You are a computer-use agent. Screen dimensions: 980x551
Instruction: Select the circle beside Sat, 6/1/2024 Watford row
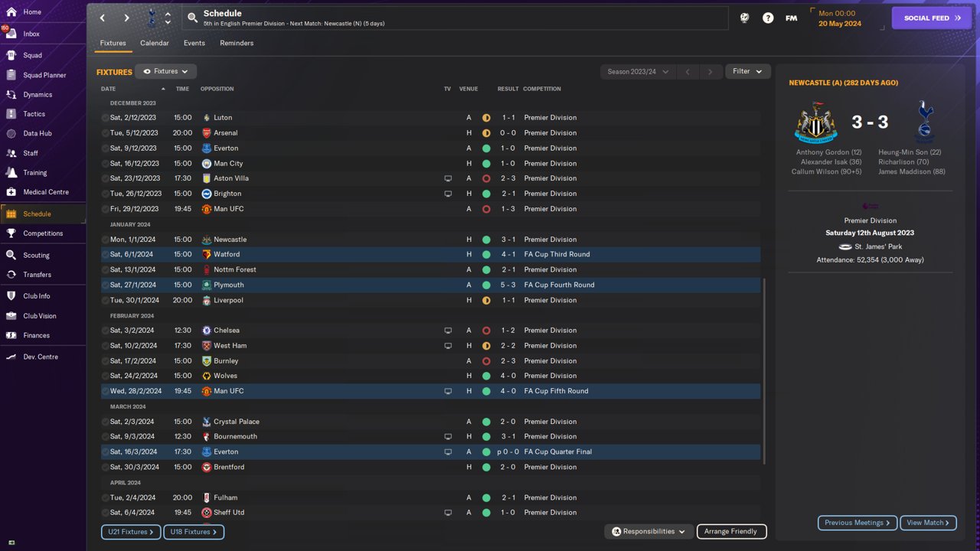tap(106, 254)
